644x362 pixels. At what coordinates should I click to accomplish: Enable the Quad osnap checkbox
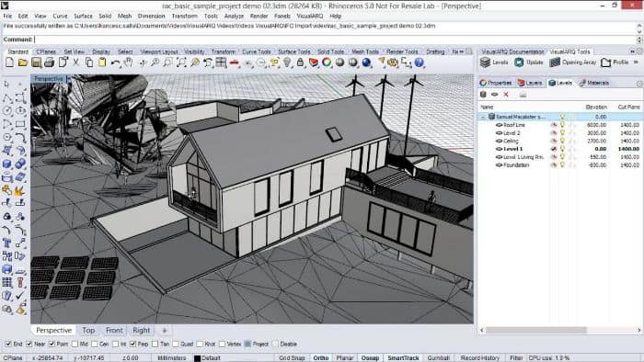(x=176, y=344)
